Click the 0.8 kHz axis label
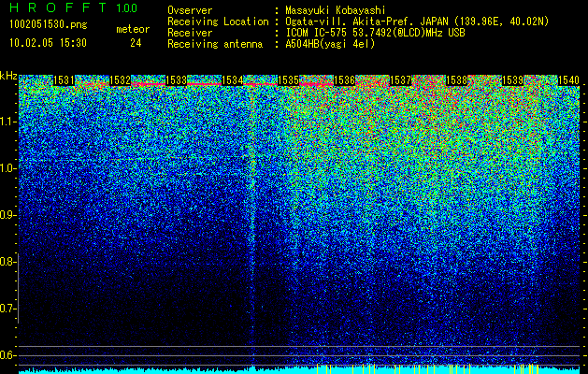The height and width of the screenshot is (374, 588). click(x=8, y=262)
